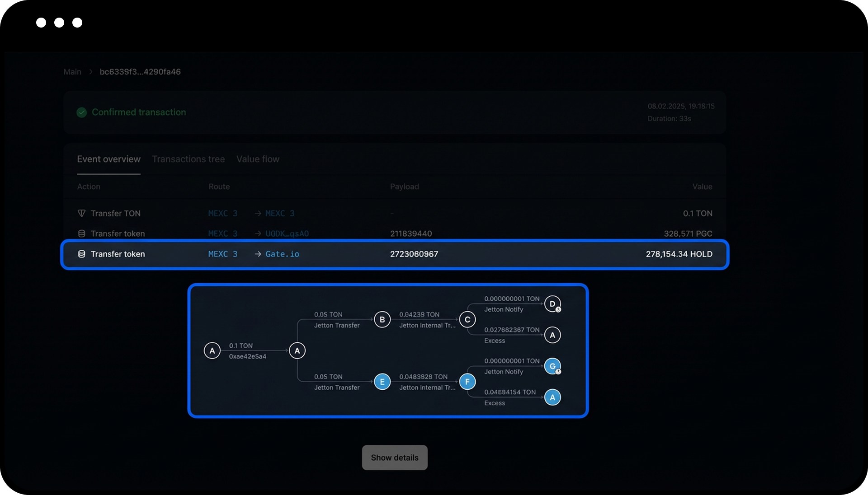
Task: Click the leftmost A node in diagram
Action: pyautogui.click(x=212, y=350)
